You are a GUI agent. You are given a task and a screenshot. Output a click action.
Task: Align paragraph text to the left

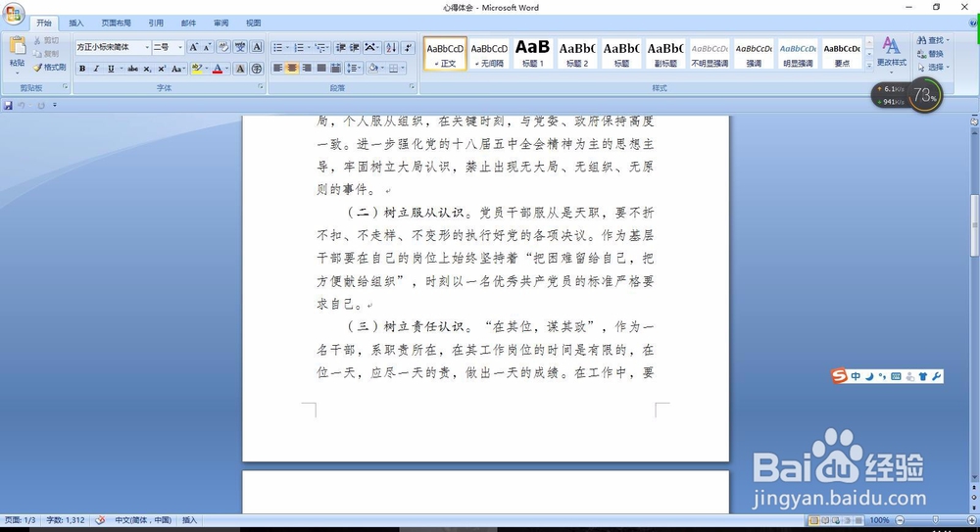click(x=278, y=69)
